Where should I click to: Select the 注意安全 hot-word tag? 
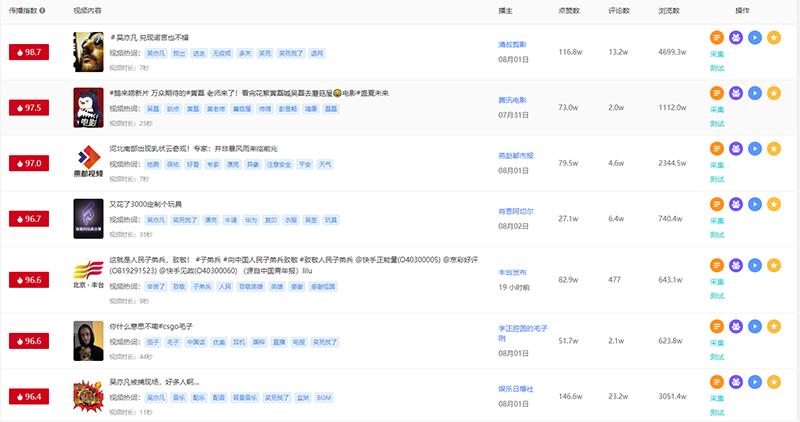pyautogui.click(x=279, y=164)
